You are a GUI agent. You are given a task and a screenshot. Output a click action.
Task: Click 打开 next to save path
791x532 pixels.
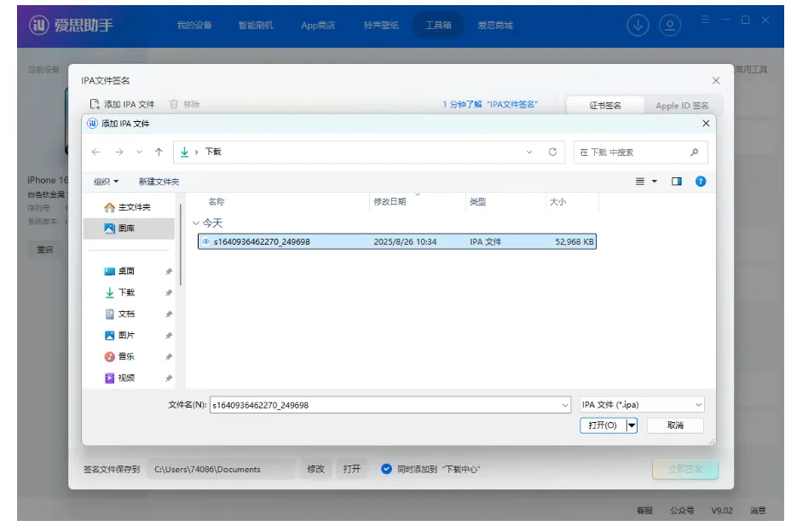352,470
